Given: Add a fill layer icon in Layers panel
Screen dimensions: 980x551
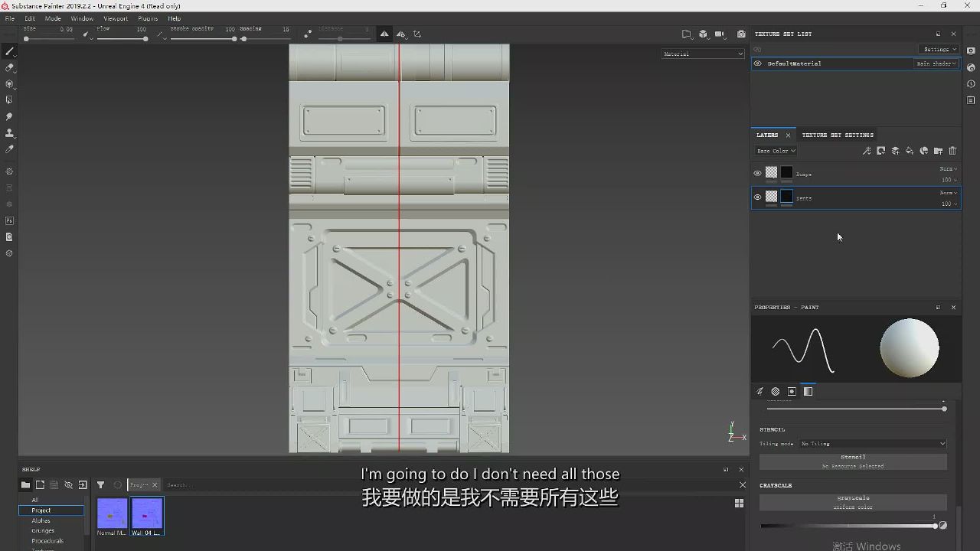Looking at the screenshot, I should click(910, 151).
